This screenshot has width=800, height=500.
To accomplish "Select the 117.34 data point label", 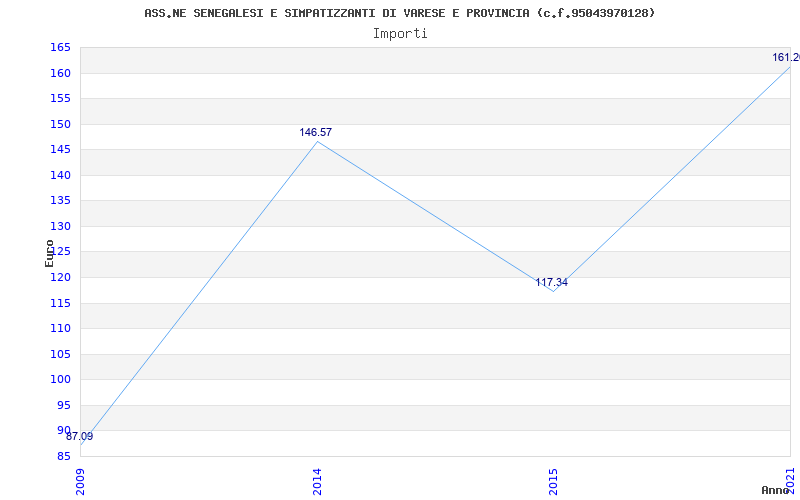I will coord(552,283).
